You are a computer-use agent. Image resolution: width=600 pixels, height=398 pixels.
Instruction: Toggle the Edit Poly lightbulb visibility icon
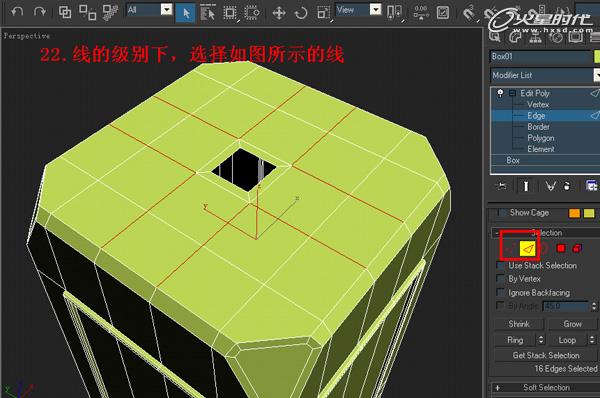click(500, 93)
